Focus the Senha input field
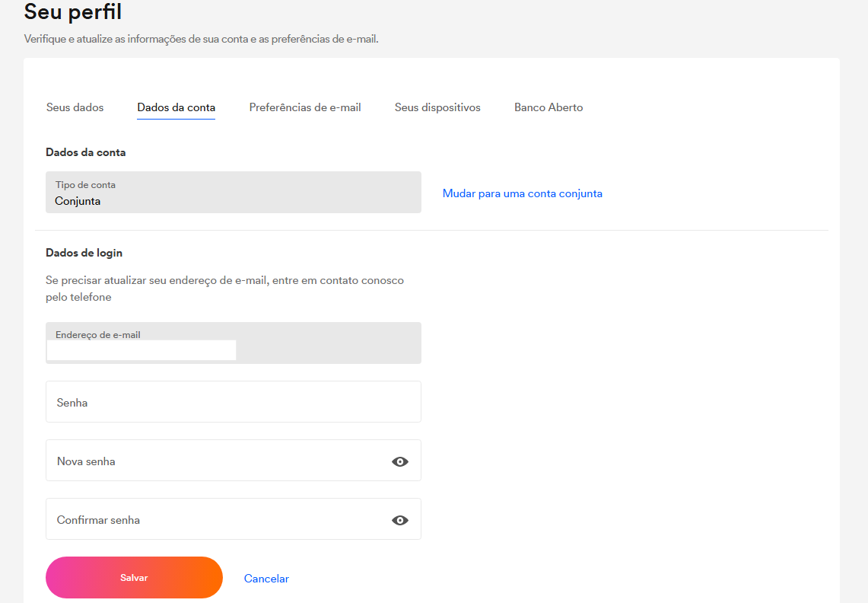 [x=233, y=402]
